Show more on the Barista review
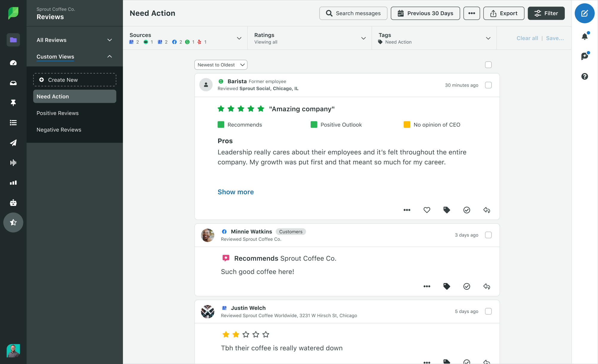598x364 pixels. [x=236, y=192]
